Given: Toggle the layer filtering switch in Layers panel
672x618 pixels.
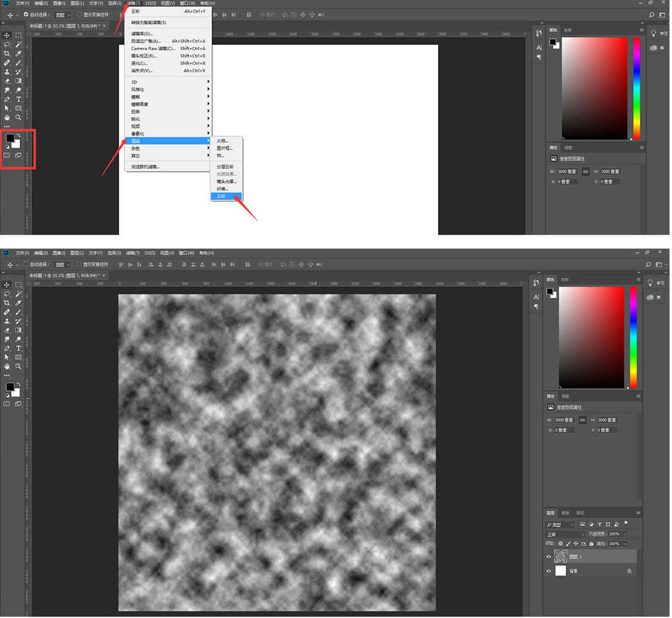Looking at the screenshot, I should [625, 522].
